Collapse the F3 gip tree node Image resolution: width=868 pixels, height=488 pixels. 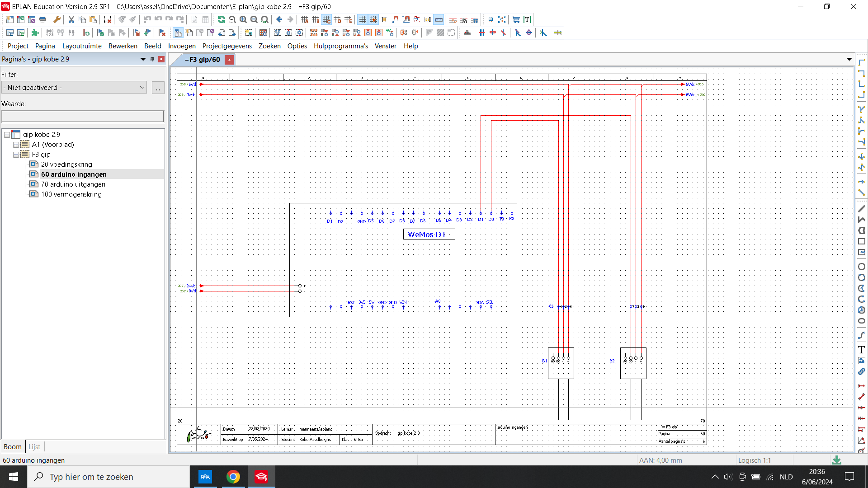[16, 155]
